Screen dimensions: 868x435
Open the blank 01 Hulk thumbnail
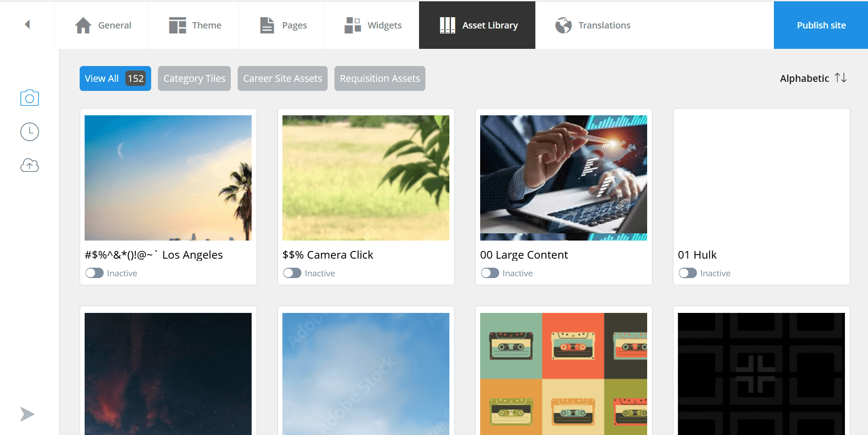[761, 178]
